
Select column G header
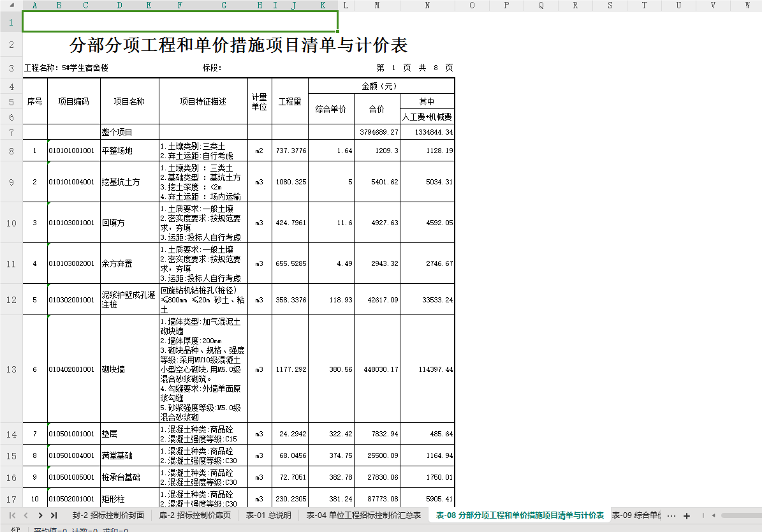coord(224,5)
